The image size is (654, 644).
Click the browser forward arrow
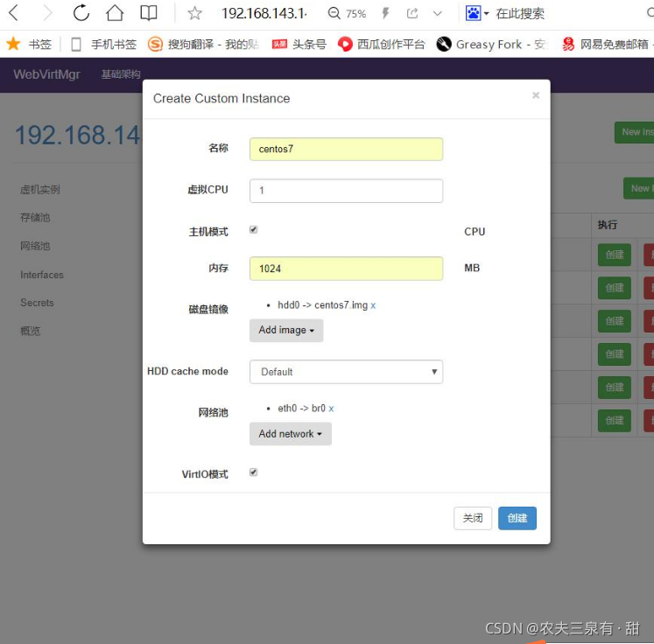[47, 13]
